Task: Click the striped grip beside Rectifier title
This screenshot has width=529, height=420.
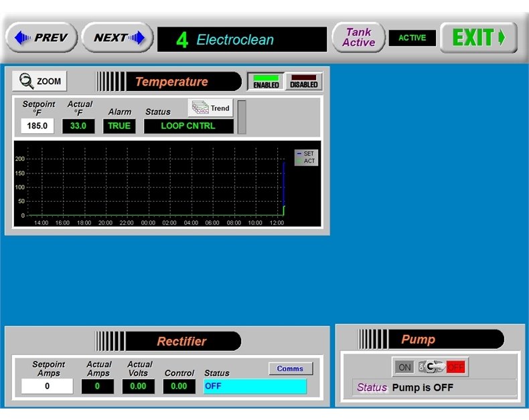Action: [x=110, y=341]
